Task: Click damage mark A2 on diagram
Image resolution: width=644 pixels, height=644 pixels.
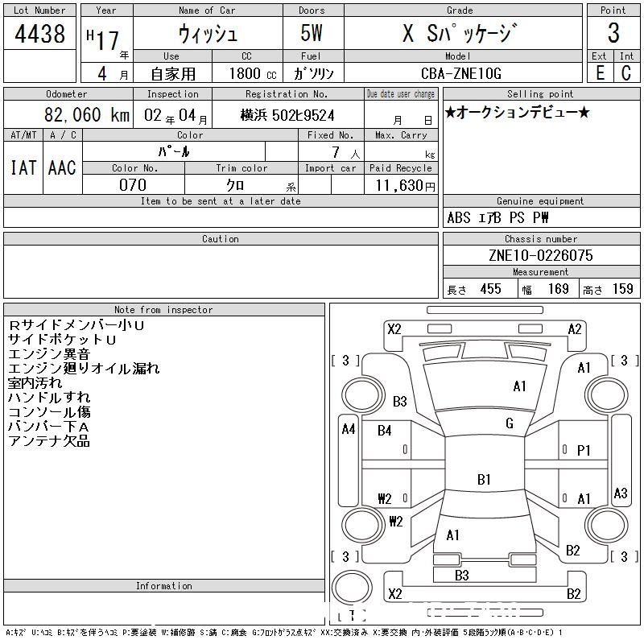Action: [575, 329]
